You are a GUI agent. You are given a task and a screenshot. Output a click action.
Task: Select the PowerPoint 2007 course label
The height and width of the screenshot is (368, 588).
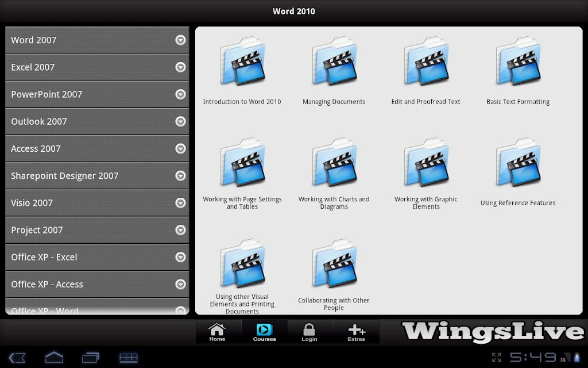pyautogui.click(x=47, y=94)
